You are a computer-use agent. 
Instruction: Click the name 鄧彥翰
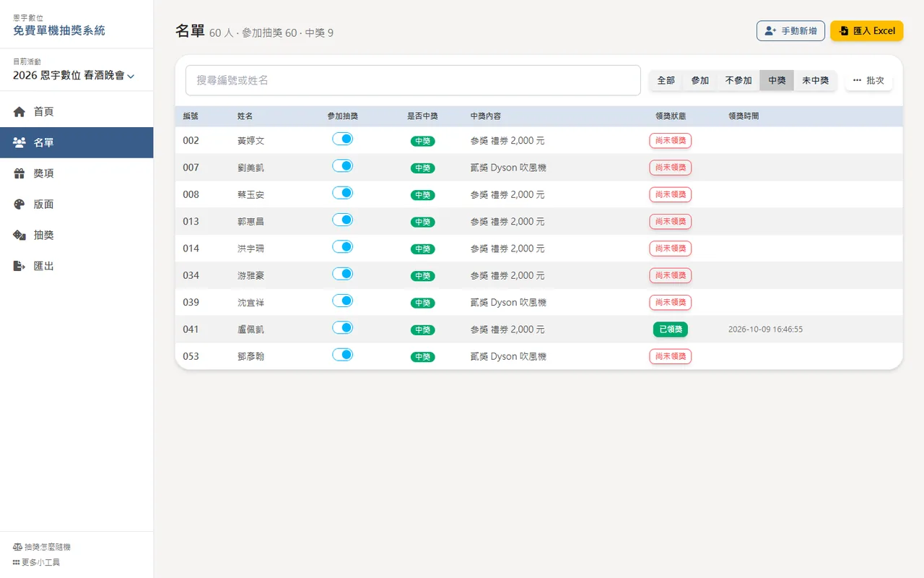(x=250, y=356)
